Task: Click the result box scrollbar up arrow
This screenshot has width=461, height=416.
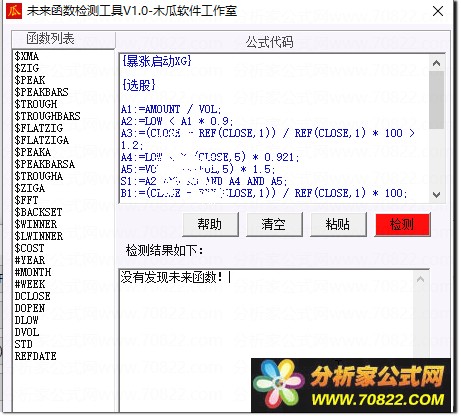Action: (420, 279)
